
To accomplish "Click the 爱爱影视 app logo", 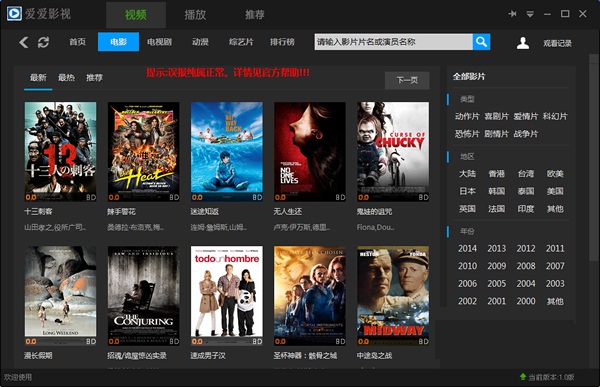I will (x=14, y=14).
